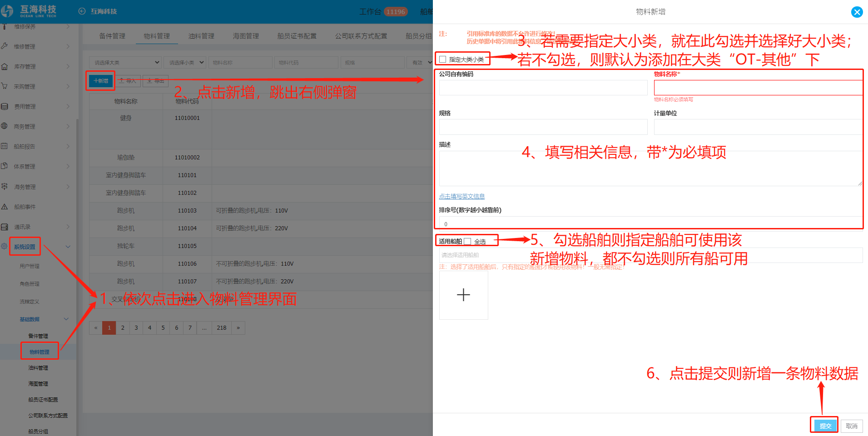Click the 导入 import button
This screenshot has width=868, height=436.
pyautogui.click(x=128, y=81)
